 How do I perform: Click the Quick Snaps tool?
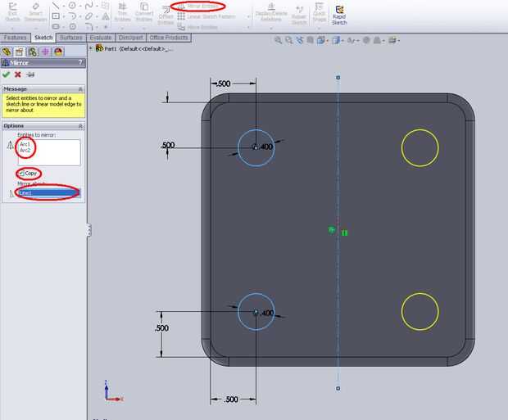320,12
